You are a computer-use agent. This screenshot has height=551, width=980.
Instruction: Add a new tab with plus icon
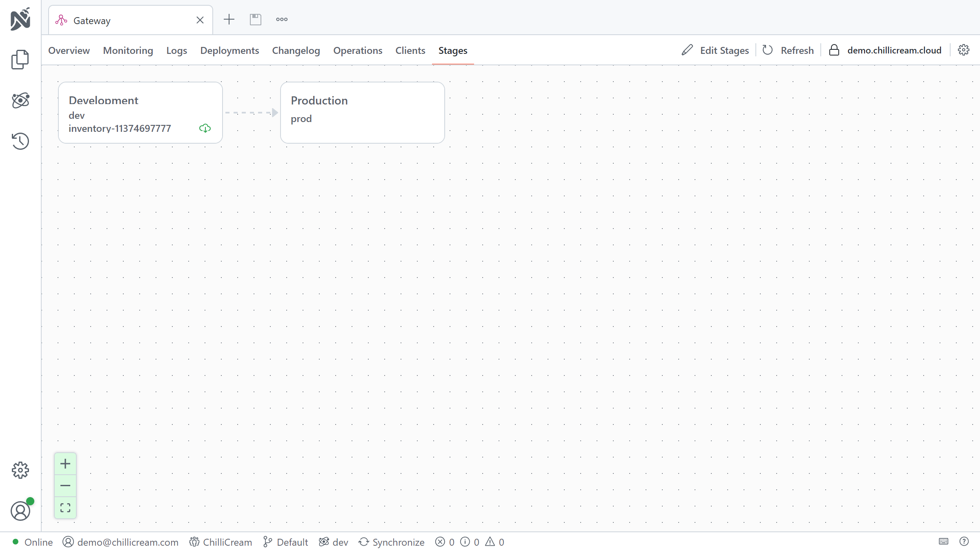pyautogui.click(x=229, y=20)
